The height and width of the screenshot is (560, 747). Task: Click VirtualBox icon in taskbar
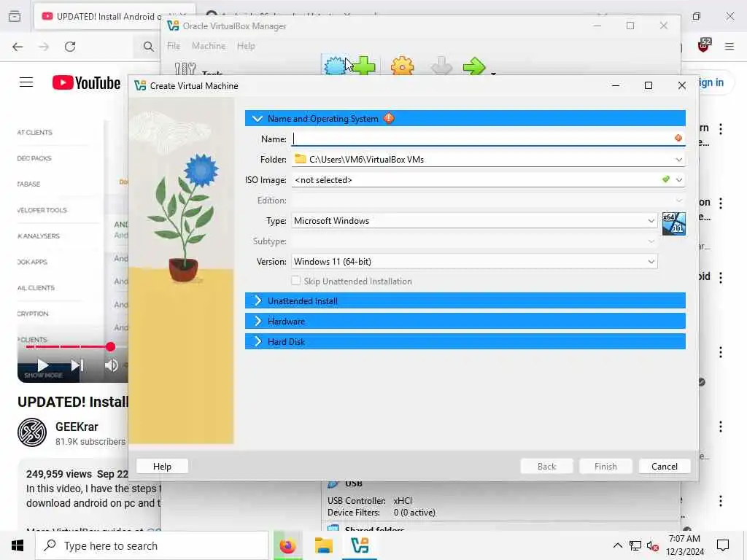click(359, 545)
